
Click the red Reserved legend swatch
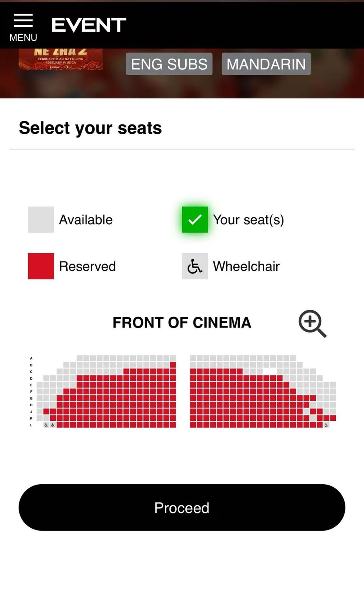41,266
